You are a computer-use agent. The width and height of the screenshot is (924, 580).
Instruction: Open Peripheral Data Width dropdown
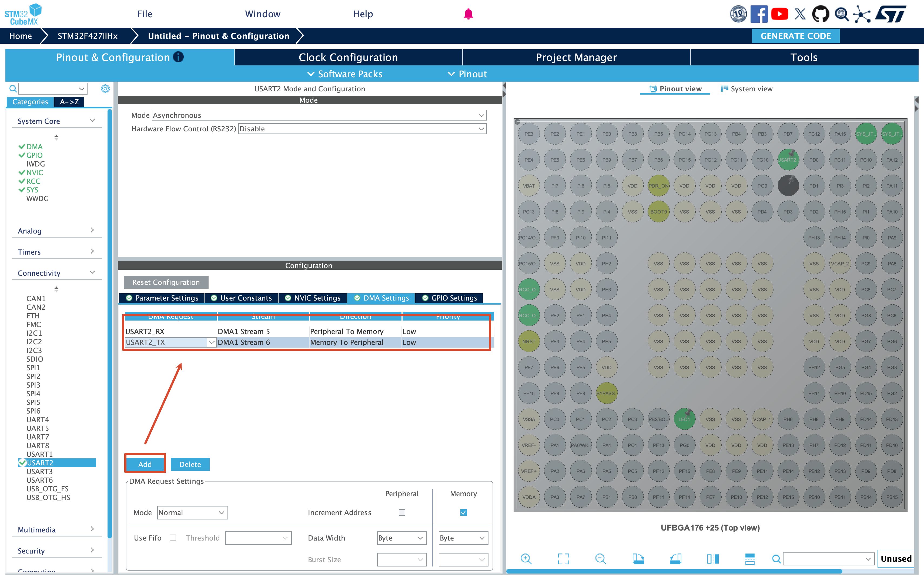(401, 538)
